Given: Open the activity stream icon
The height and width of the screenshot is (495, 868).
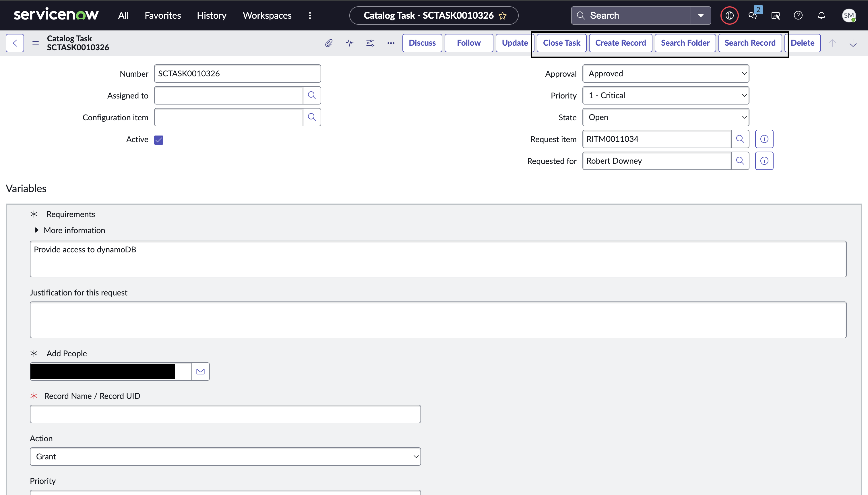Looking at the screenshot, I should (x=350, y=43).
